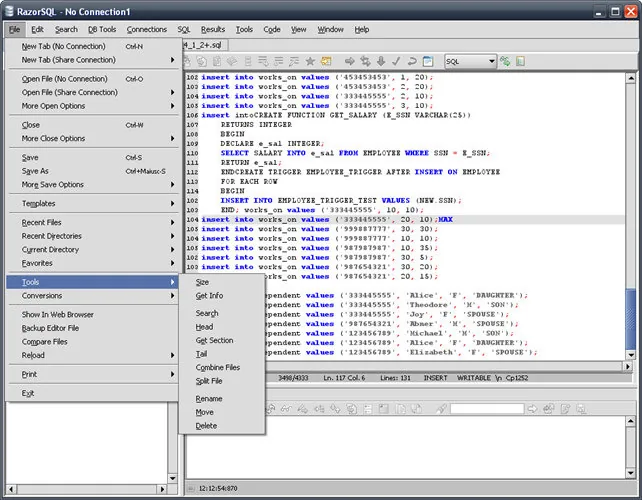This screenshot has width=642, height=500.
Task: Click the editor horizontal scrollbar right arrow
Action: tap(628, 367)
